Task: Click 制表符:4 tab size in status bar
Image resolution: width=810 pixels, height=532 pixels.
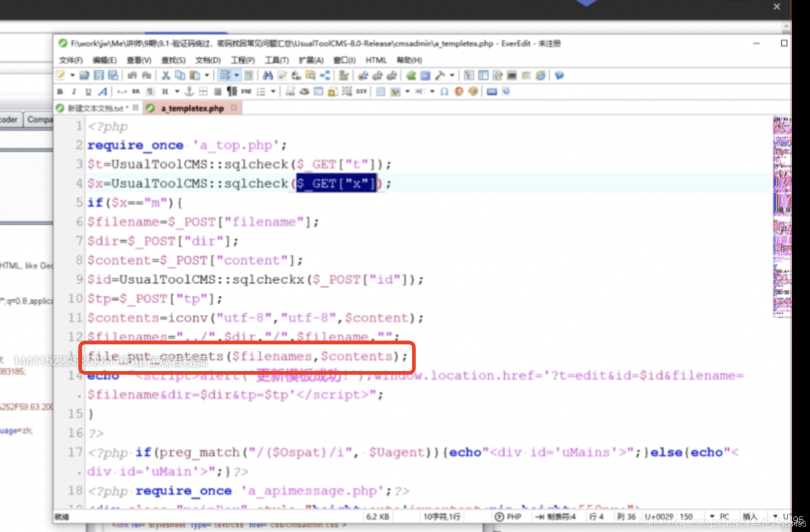Action: [556, 517]
